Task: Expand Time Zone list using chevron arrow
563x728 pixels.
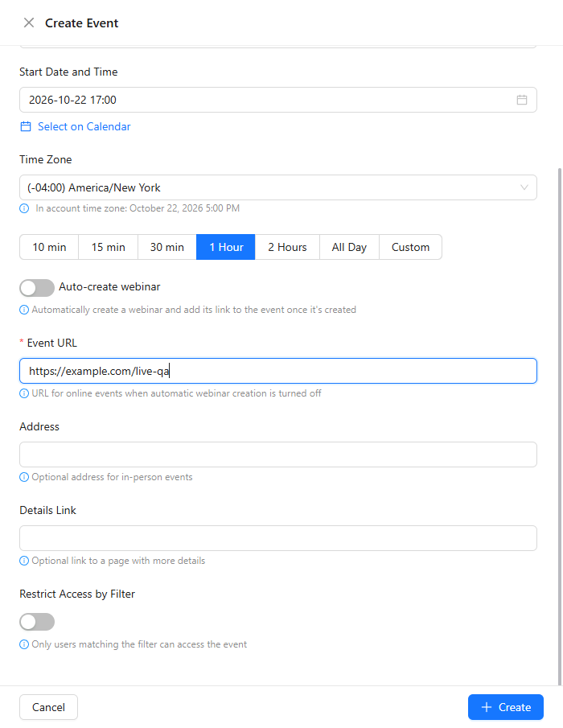Action: (x=524, y=187)
